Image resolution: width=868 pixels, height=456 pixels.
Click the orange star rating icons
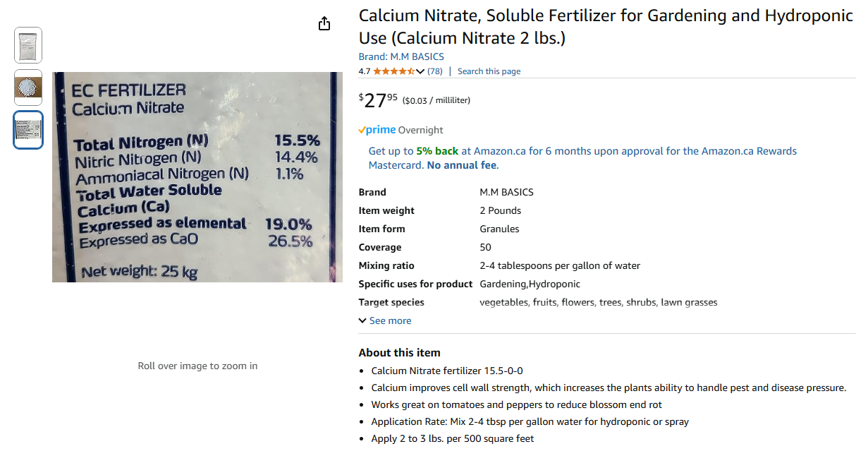[394, 71]
